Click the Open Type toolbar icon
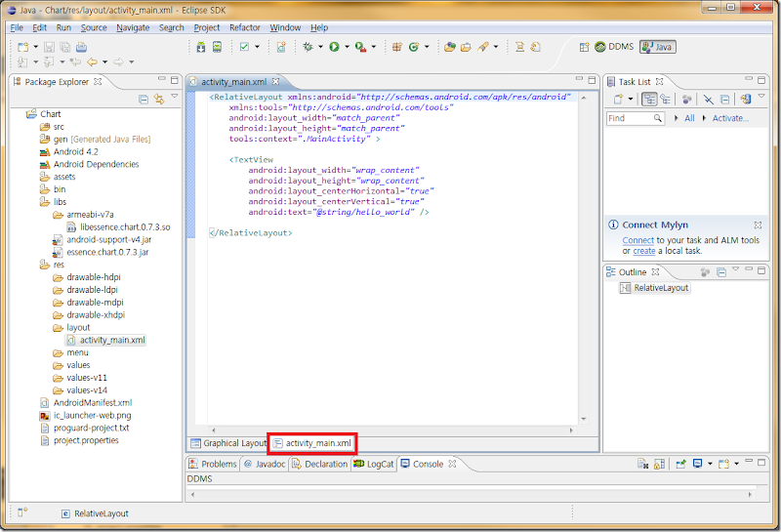 [450, 47]
